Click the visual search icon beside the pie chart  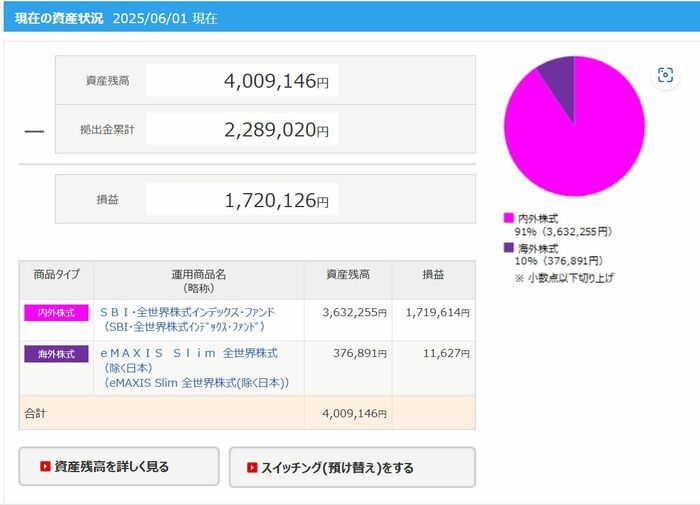click(x=666, y=76)
